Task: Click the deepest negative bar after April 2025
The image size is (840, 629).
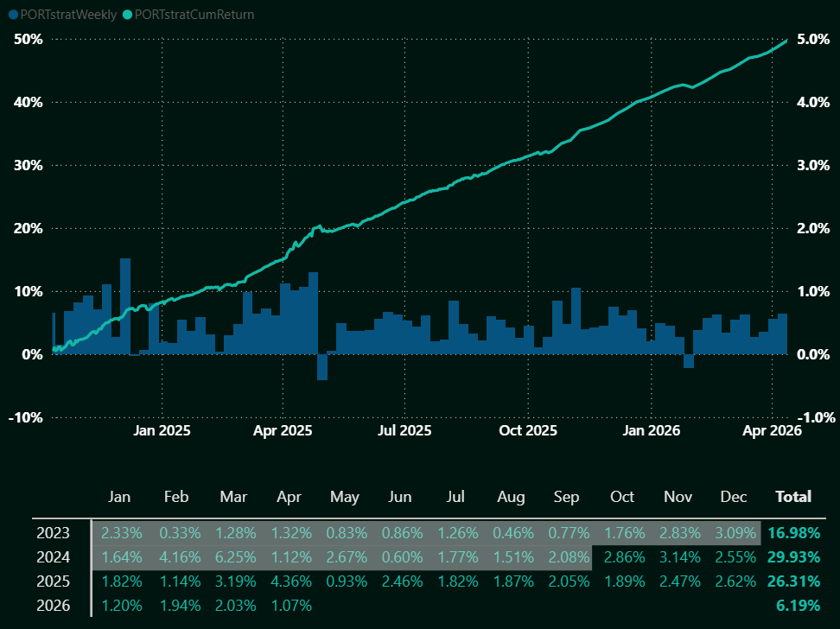Action: click(321, 366)
